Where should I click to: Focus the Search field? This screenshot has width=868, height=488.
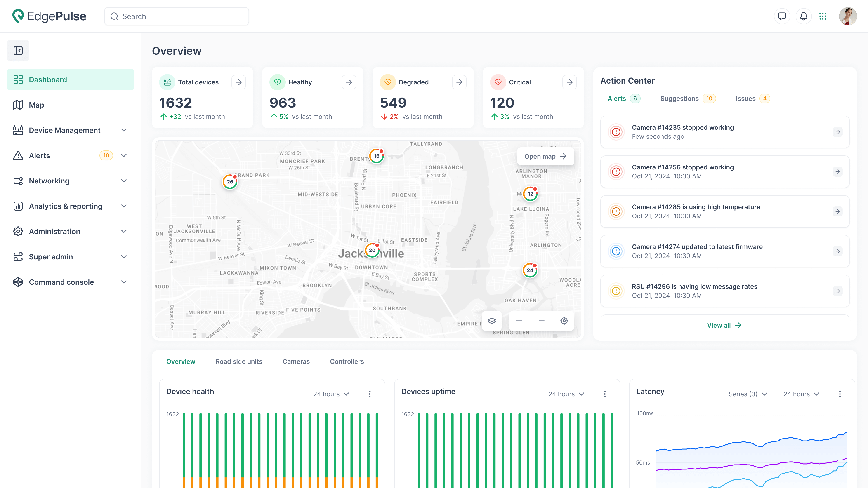177,16
